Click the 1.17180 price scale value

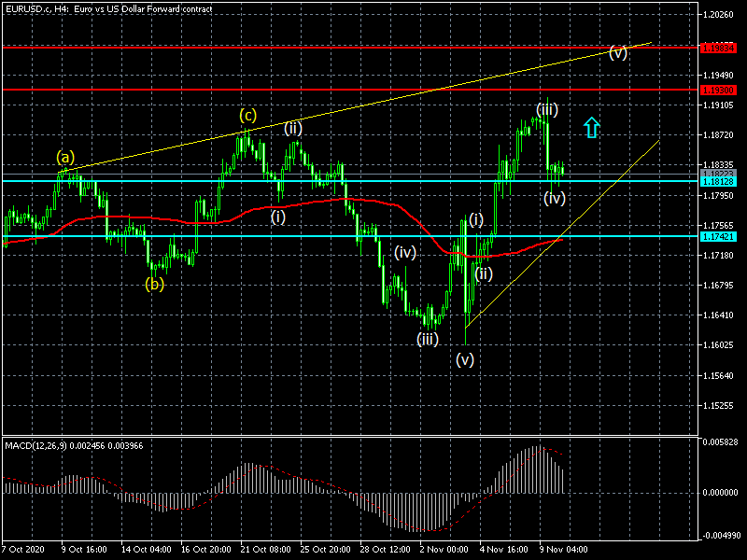coord(718,256)
